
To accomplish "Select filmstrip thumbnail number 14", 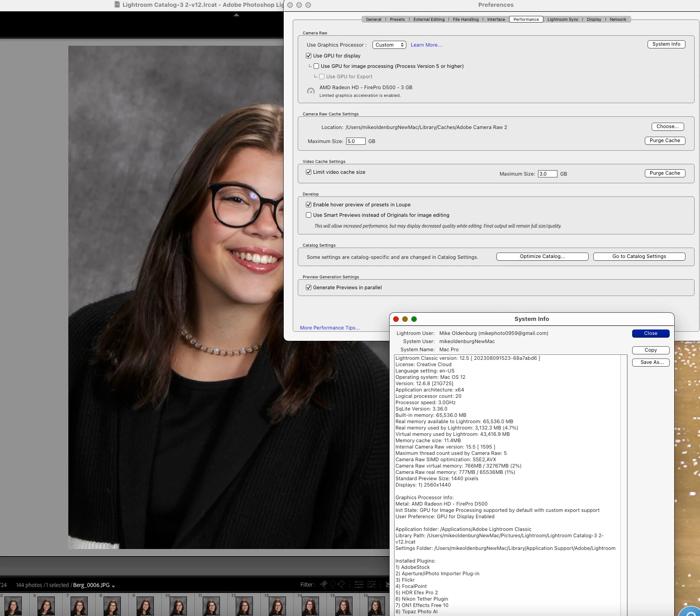I will 310,605.
